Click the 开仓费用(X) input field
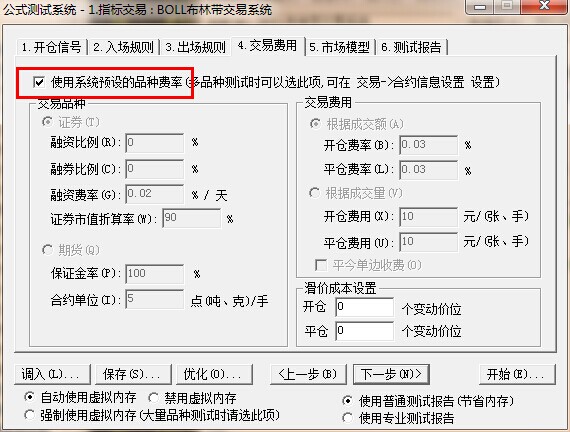Viewport: 570px width, 432px height. click(x=429, y=217)
